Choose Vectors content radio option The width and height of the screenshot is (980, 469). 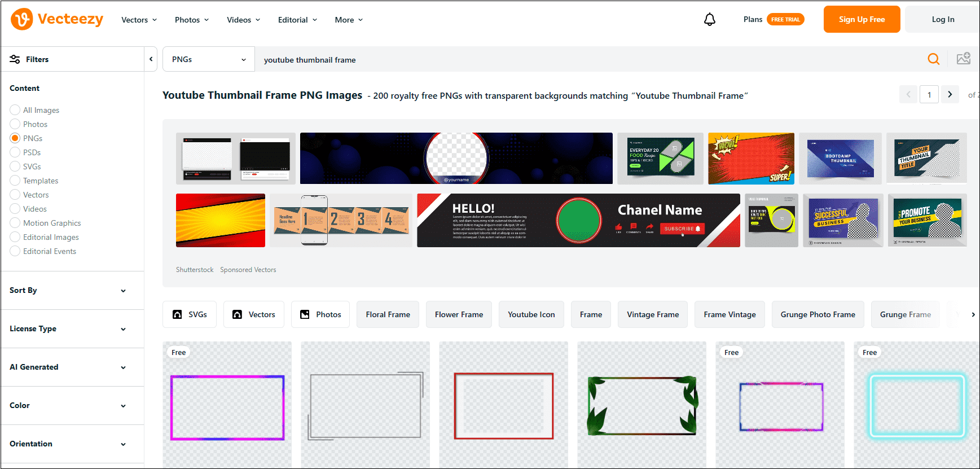[x=15, y=195]
